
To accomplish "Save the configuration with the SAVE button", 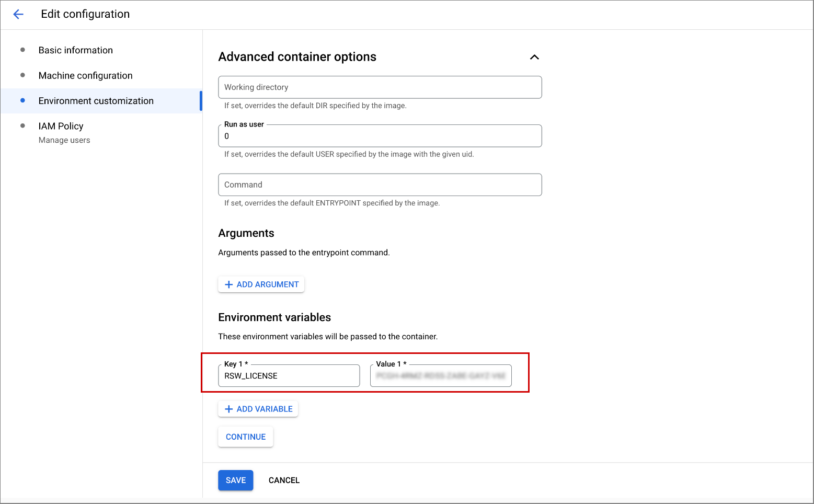I will tap(235, 480).
